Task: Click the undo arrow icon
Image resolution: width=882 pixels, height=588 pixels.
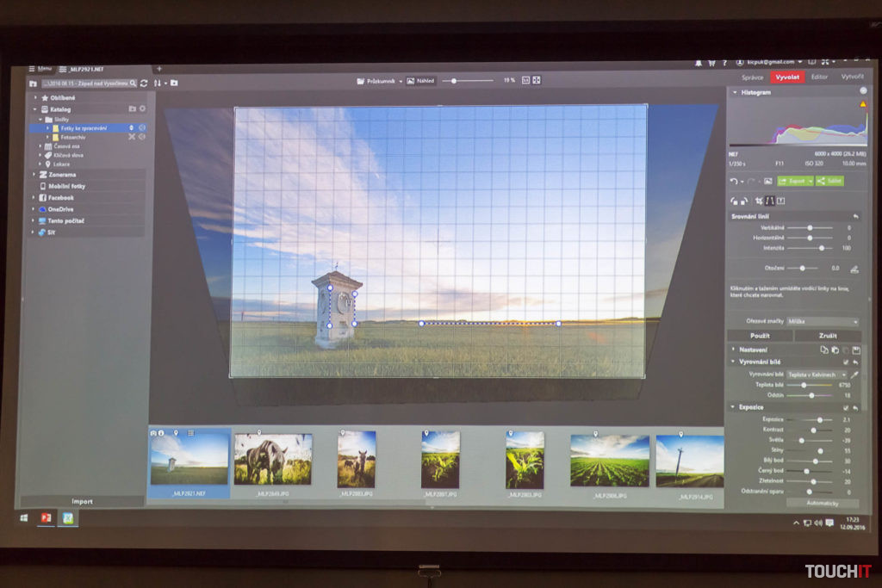Action: click(x=733, y=182)
